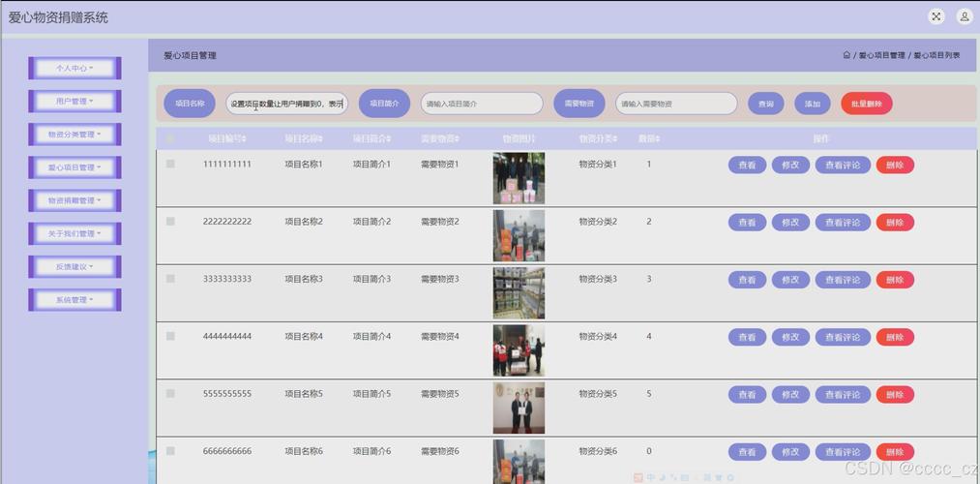
Task: Toggle the select-all checkbox in table header
Action: pyautogui.click(x=170, y=138)
